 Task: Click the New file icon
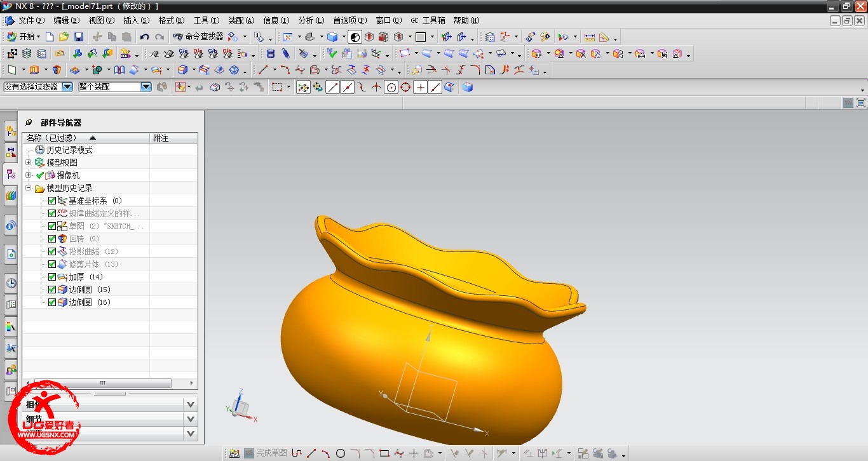coord(50,37)
